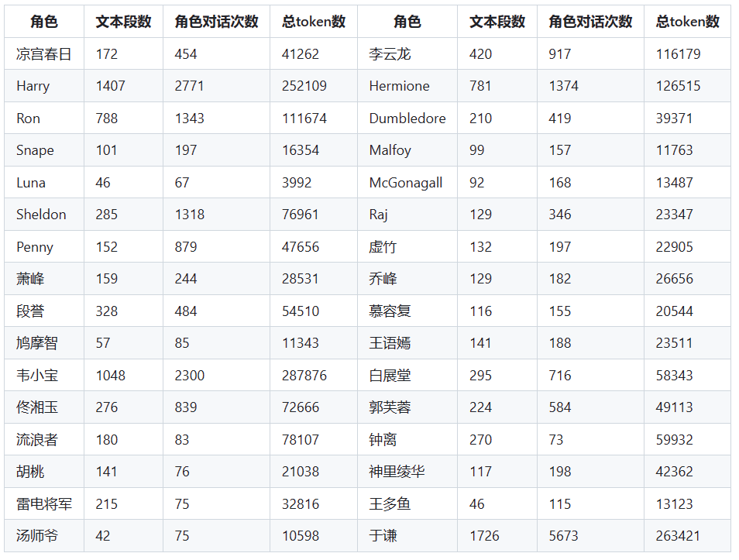Click 于谦's dialogue count 5673
The width and height of the screenshot is (739, 560).
(x=564, y=535)
